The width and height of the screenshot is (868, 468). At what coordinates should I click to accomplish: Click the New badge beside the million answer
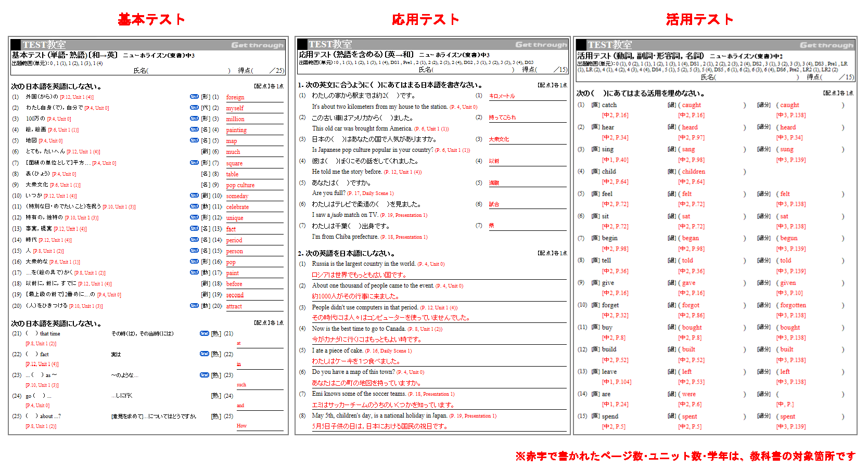tap(194, 119)
